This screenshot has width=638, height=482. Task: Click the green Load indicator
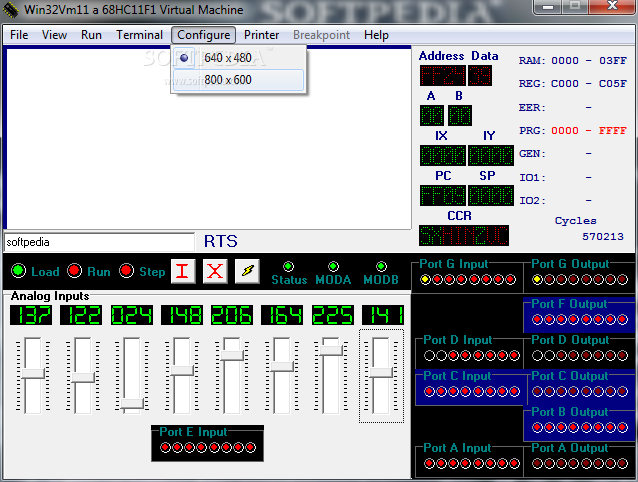tap(18, 270)
